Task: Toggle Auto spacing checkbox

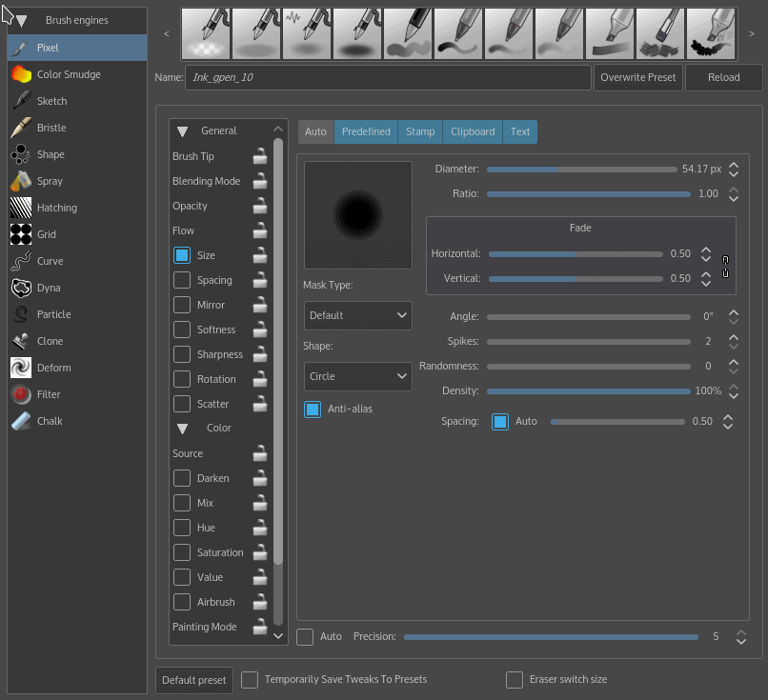Action: coord(500,422)
